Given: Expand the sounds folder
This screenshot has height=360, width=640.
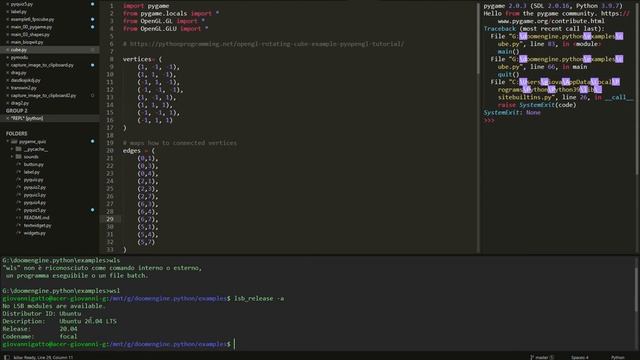Looking at the screenshot, I should pos(12,157).
